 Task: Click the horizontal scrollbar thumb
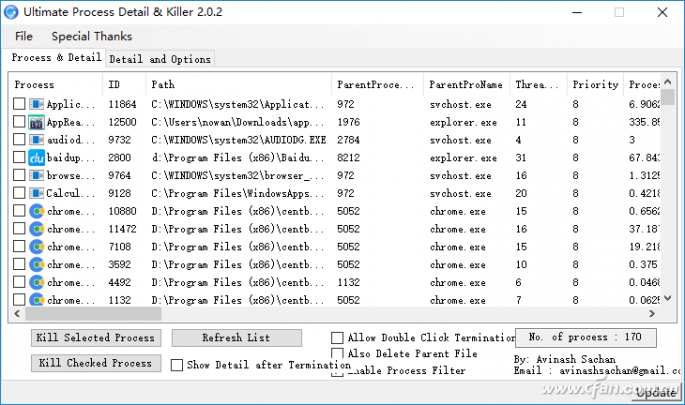pyautogui.click(x=93, y=313)
